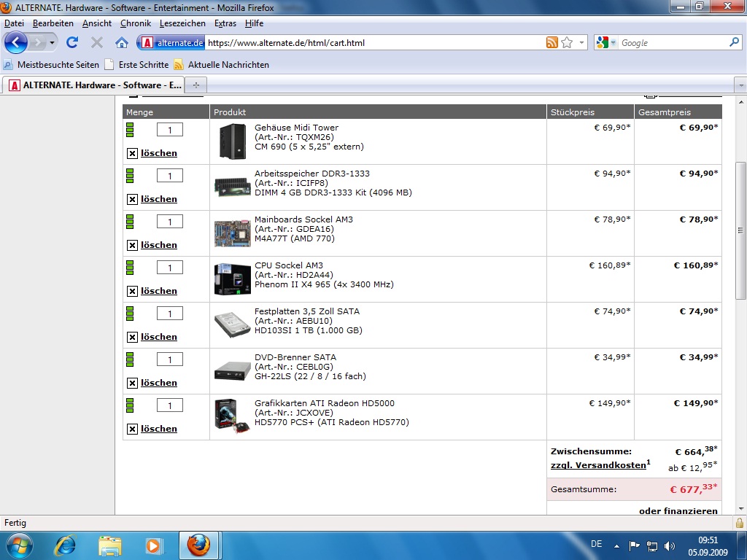Open Windows Explorer from taskbar
The width and height of the screenshot is (747, 560).
pyautogui.click(x=110, y=545)
